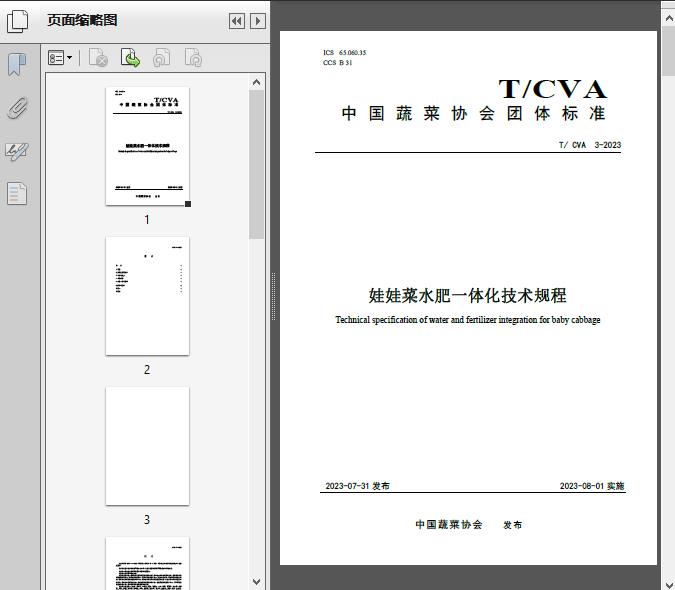Select blank page 3 thumbnail

pos(147,446)
